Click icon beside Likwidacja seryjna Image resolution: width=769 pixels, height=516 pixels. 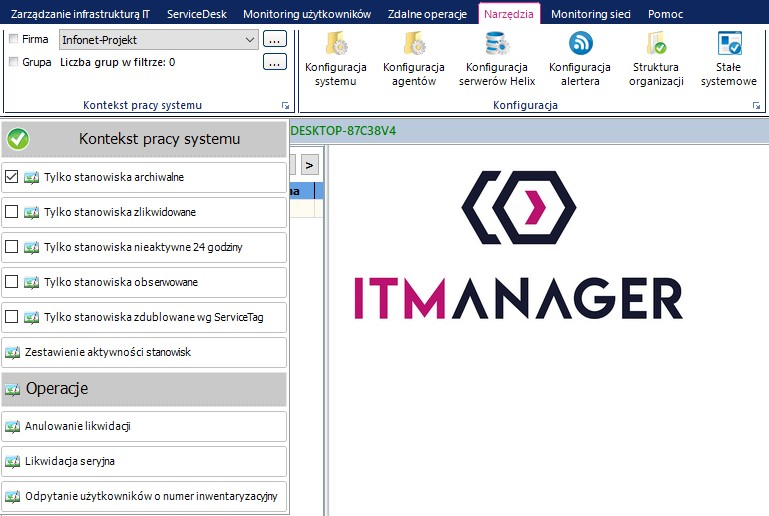13,461
